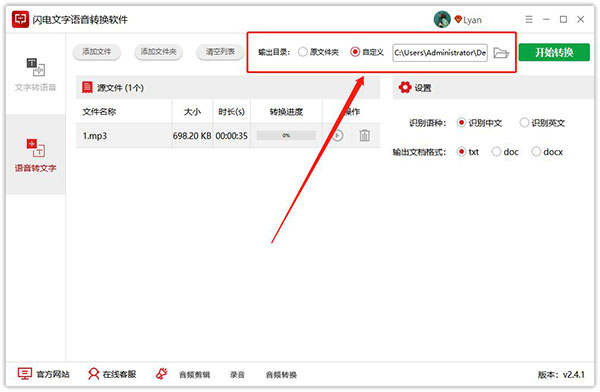Select the 自定义 output radio button

pos(355,52)
